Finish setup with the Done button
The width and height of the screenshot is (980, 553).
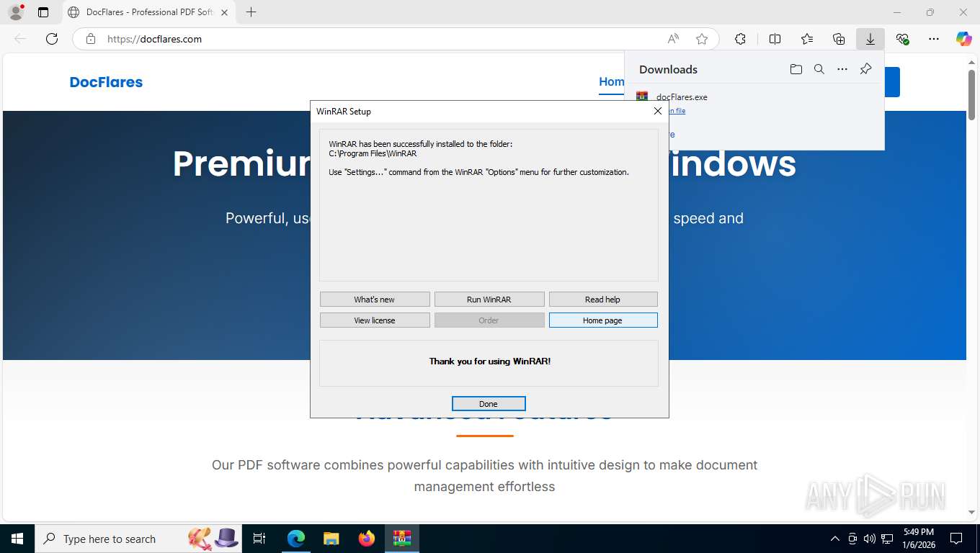click(x=489, y=404)
